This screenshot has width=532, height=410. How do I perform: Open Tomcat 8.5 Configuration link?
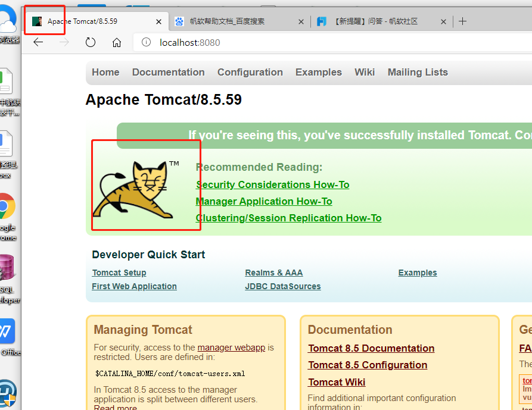(x=368, y=365)
